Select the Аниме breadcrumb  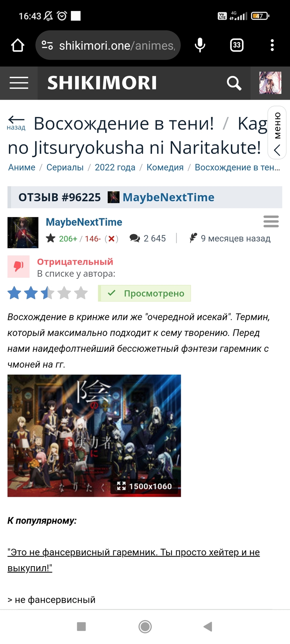(x=22, y=167)
